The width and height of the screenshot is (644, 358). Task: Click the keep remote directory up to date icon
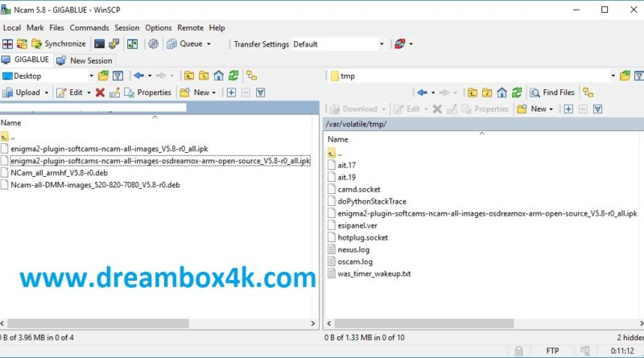point(132,44)
